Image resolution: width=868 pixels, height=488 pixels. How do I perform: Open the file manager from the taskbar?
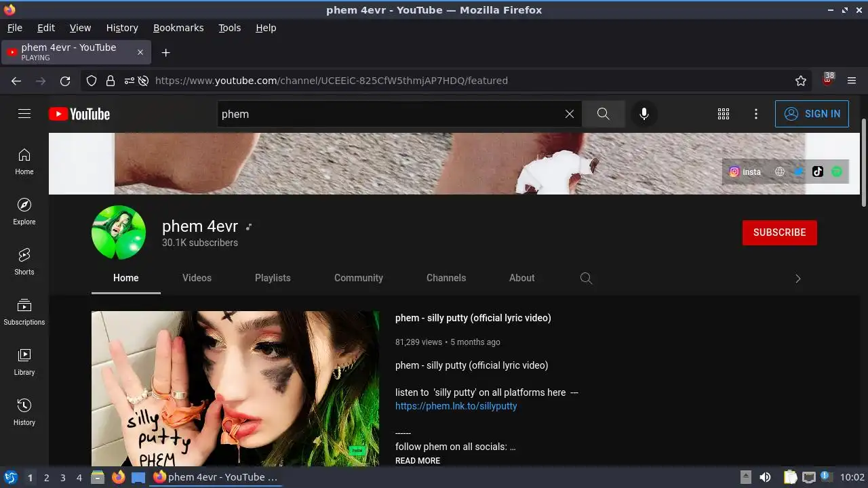pyautogui.click(x=98, y=477)
